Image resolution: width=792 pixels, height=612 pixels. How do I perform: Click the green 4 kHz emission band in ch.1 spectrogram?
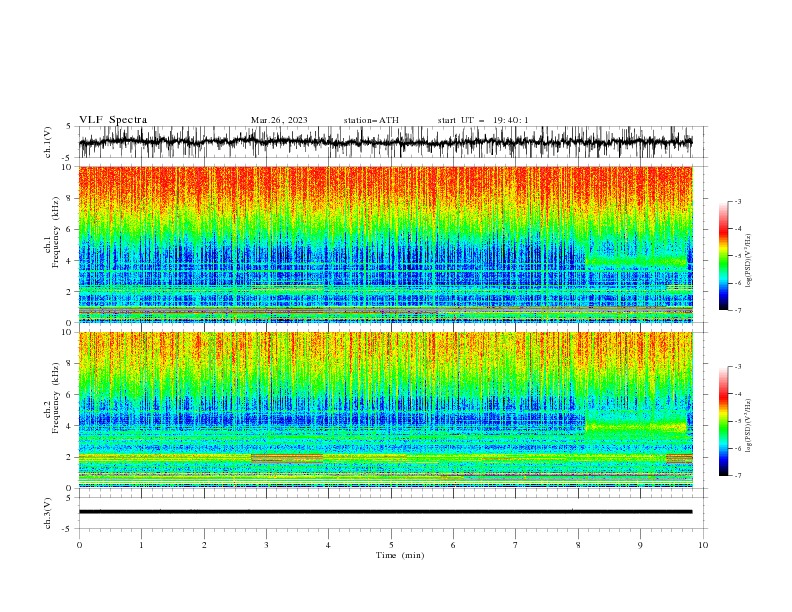coord(636,262)
